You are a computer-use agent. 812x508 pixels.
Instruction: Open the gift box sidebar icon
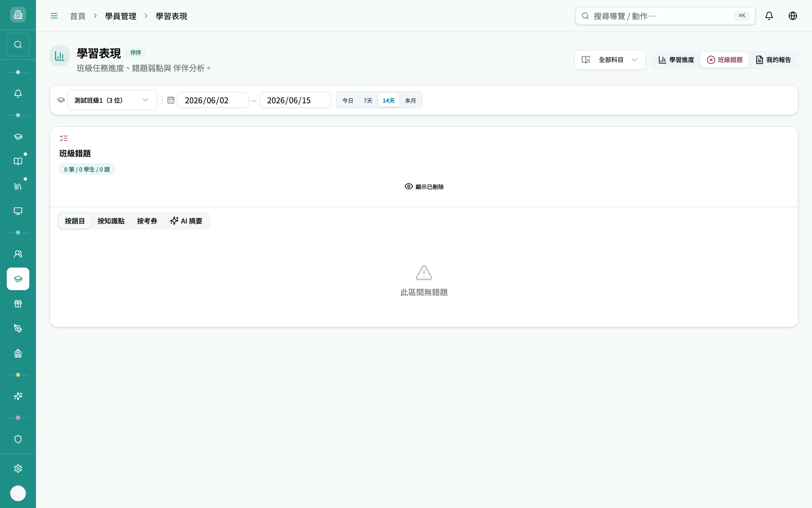[18, 304]
